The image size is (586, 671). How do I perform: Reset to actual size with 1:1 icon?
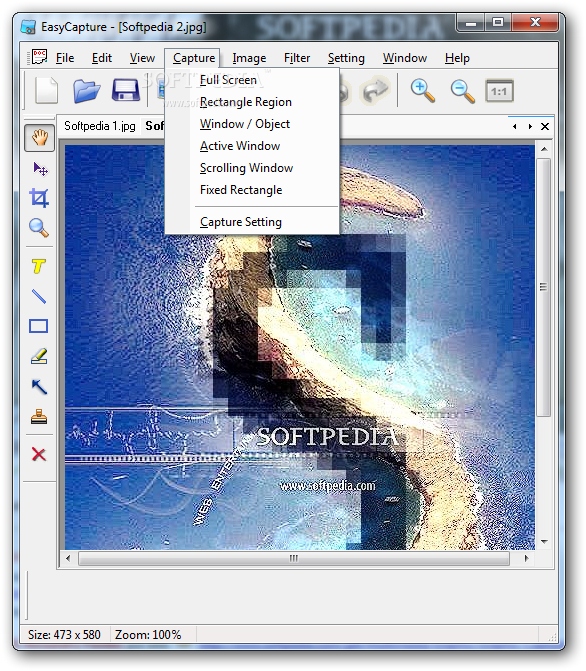pos(499,91)
